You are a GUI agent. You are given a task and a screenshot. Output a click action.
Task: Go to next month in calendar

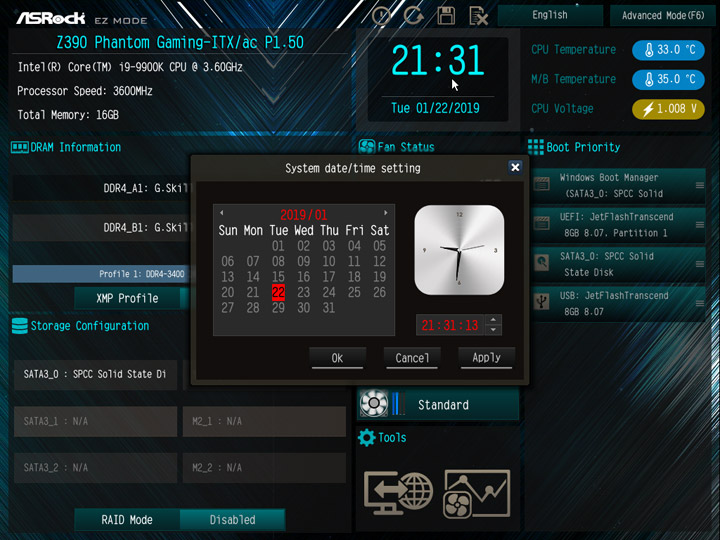click(x=386, y=213)
